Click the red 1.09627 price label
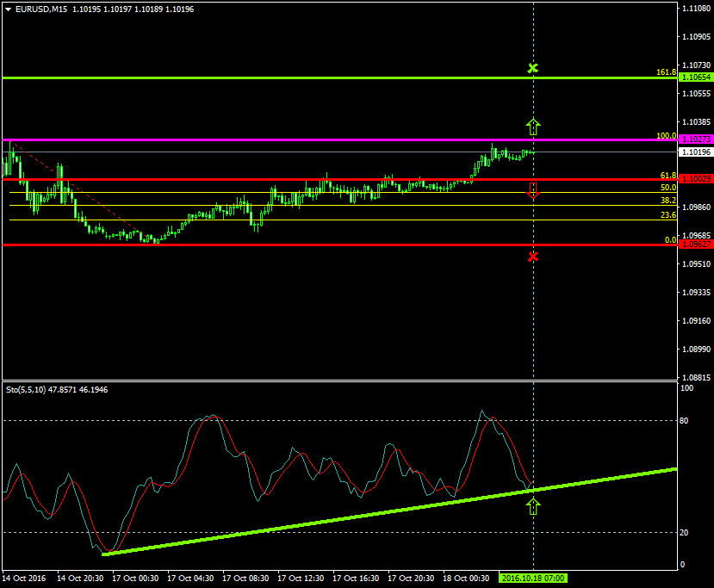714x588 pixels. [x=695, y=244]
